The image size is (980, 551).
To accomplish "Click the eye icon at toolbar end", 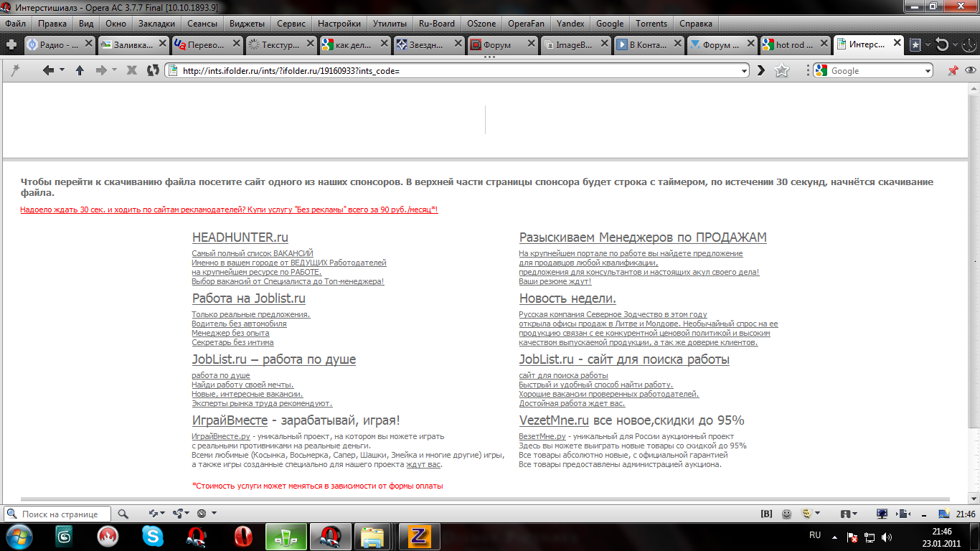I will (x=970, y=70).
